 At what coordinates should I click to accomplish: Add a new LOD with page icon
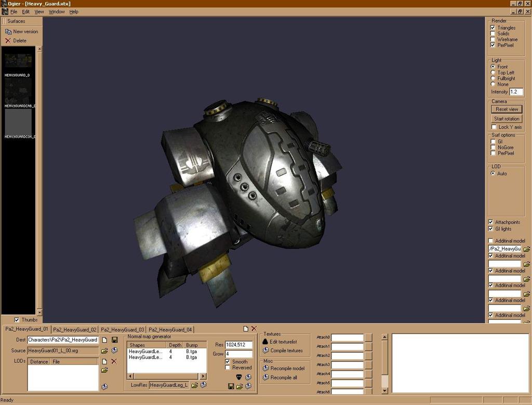(105, 361)
